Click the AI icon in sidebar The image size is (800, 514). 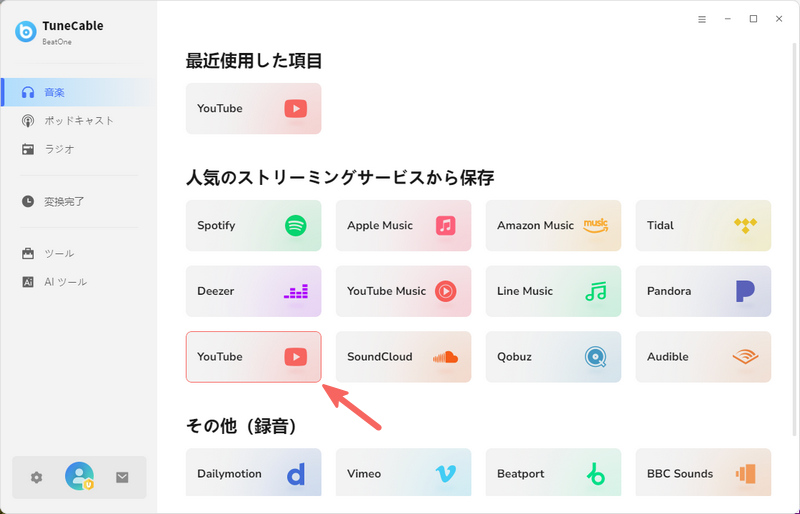28,282
